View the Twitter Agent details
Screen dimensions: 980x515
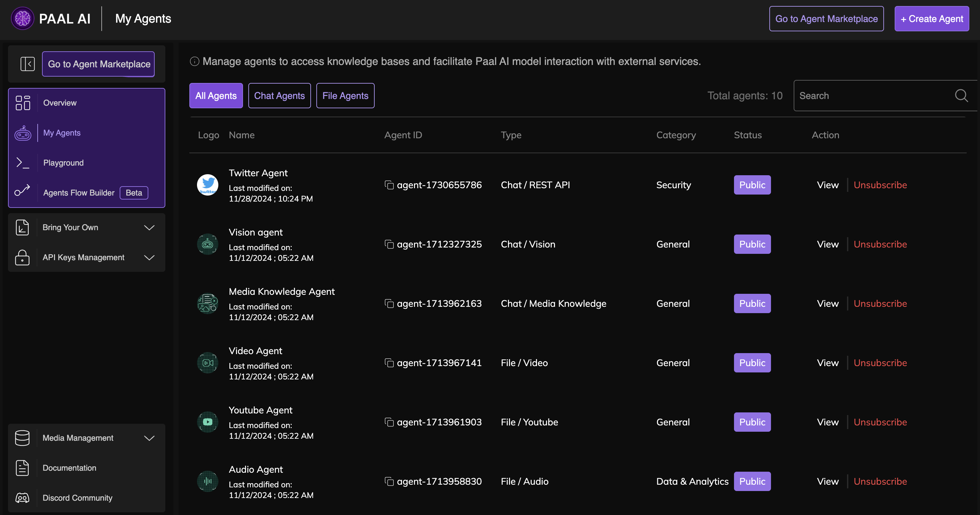tap(827, 185)
